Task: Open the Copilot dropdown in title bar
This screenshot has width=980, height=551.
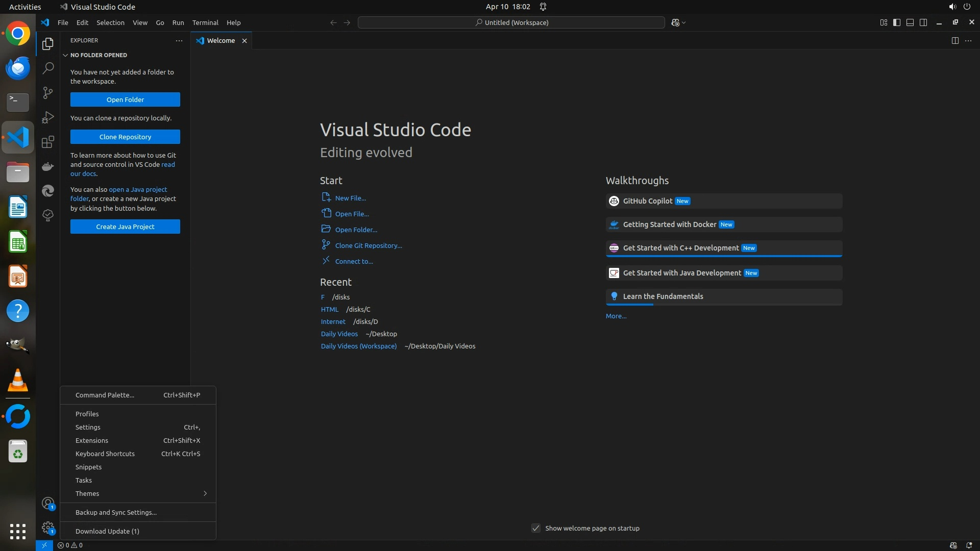Action: tap(684, 22)
